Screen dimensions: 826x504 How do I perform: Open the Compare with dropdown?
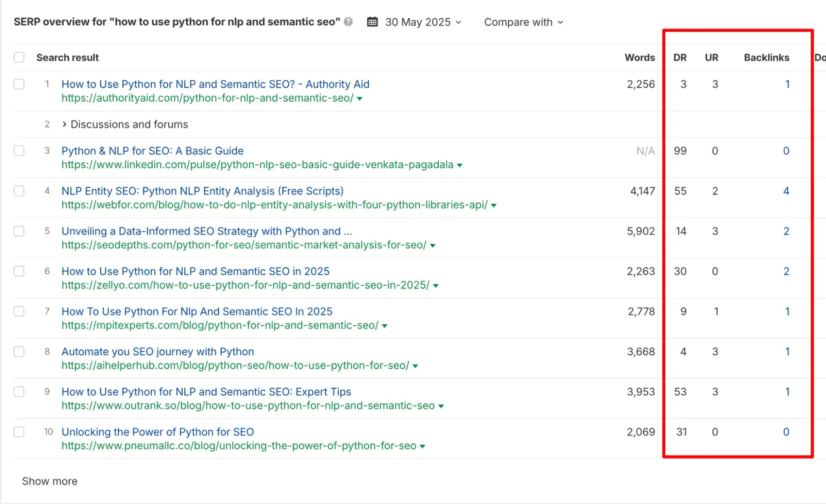tap(523, 22)
